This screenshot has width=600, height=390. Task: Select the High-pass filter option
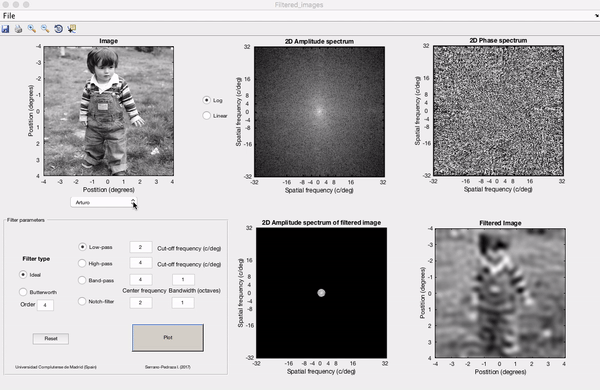82,263
